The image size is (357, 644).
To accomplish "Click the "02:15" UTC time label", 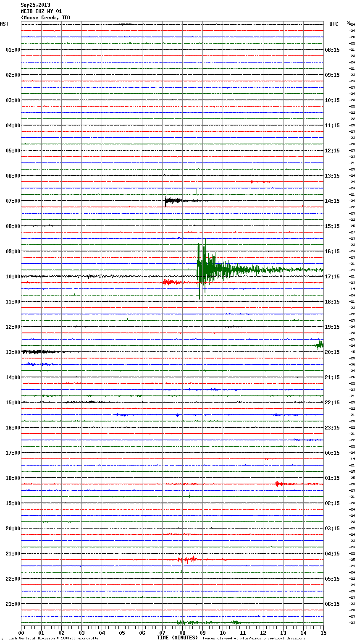I will tap(332, 503).
